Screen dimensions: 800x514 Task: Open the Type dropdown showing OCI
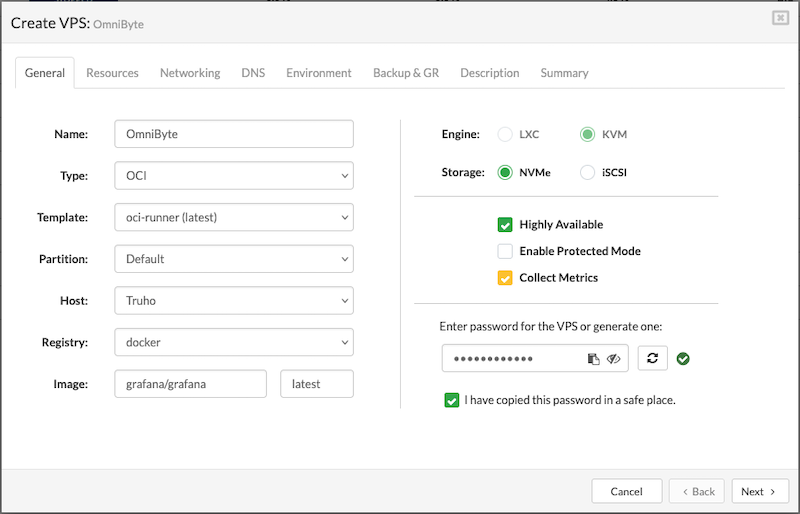[x=234, y=176]
